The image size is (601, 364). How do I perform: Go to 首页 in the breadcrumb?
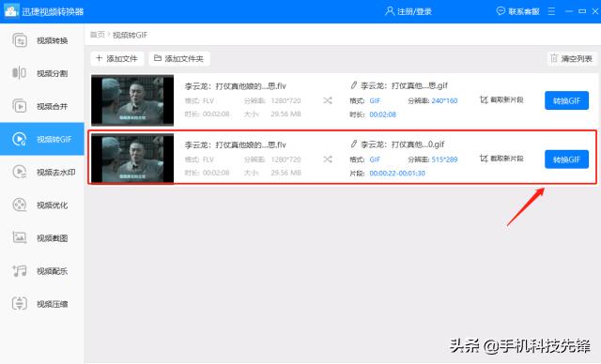pyautogui.click(x=98, y=35)
